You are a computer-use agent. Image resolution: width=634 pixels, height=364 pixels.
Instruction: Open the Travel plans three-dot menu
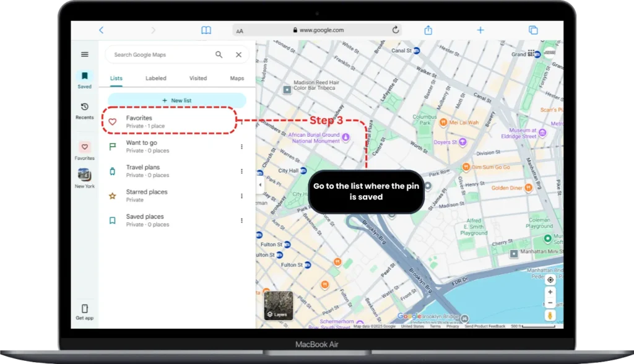[x=241, y=171]
